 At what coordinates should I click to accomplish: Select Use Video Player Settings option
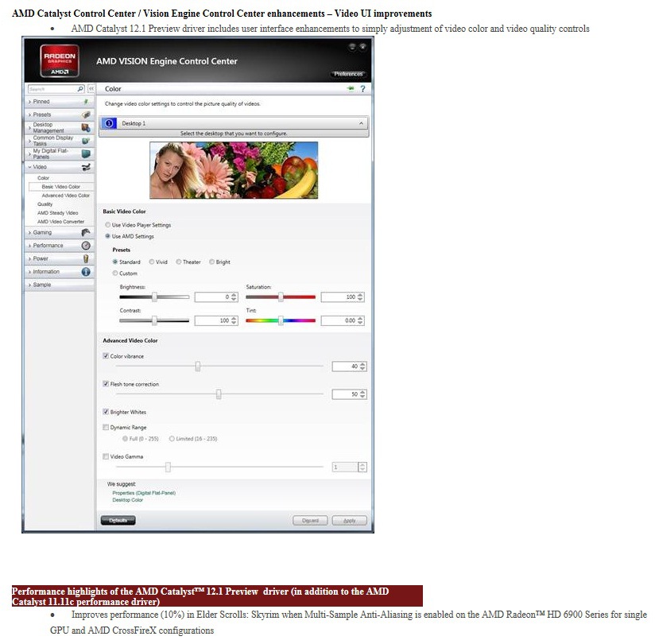(108, 225)
